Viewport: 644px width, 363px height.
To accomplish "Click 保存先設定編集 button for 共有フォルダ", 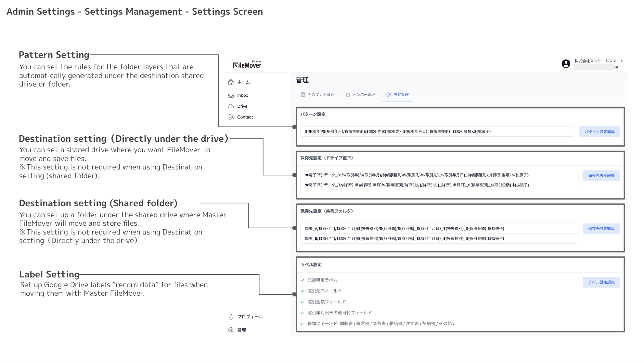I will [x=601, y=229].
